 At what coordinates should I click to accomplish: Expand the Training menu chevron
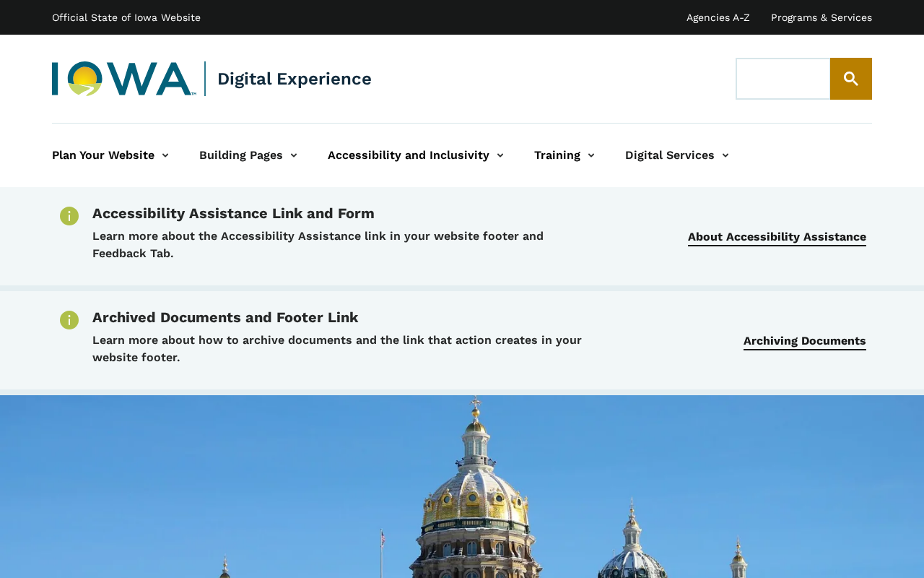tap(591, 155)
